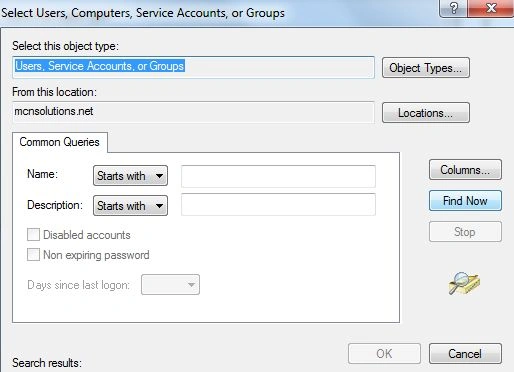Click the Stop button

click(465, 232)
